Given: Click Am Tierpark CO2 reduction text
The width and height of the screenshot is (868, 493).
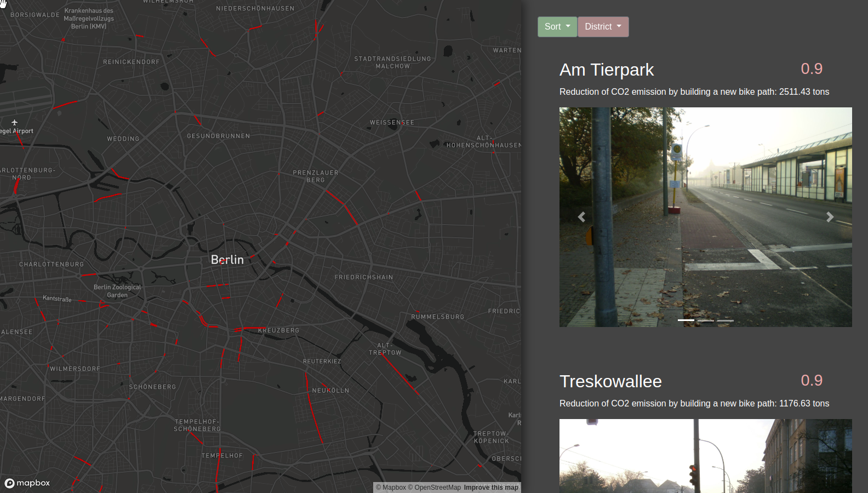Looking at the screenshot, I should 694,92.
